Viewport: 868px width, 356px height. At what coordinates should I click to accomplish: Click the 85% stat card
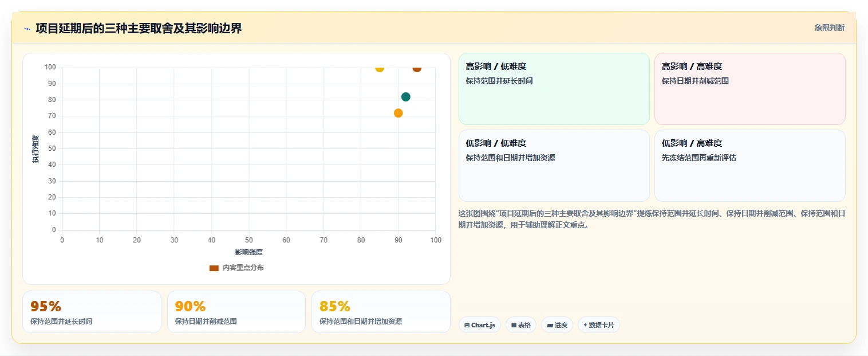pyautogui.click(x=381, y=312)
